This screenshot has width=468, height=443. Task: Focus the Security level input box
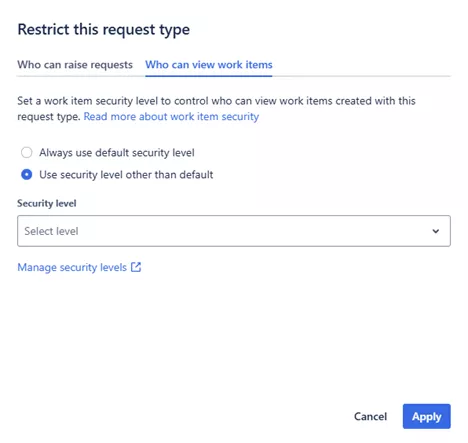(x=234, y=231)
